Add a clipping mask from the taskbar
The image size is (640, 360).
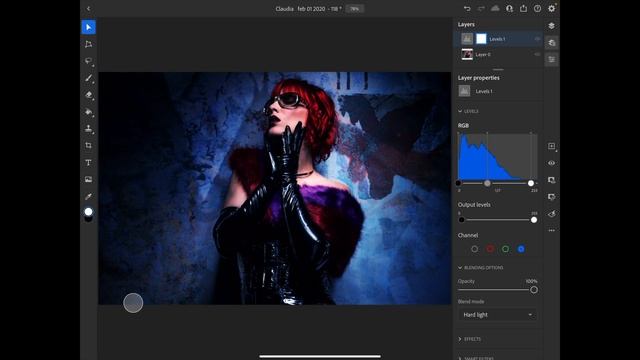point(551,197)
